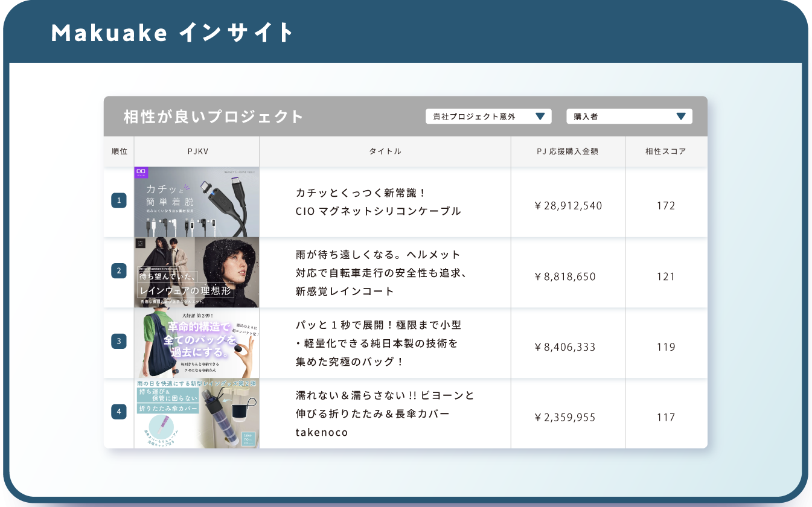Image resolution: width=812 pixels, height=507 pixels.
Task: Select the CIO マグネットシリコンケーブル title
Action: [379, 202]
